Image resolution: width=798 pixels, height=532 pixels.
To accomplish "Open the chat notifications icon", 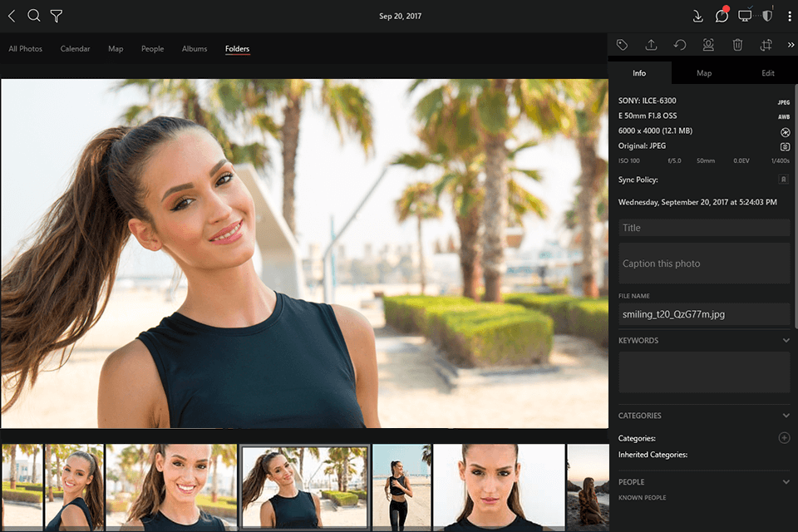I will pyautogui.click(x=722, y=16).
